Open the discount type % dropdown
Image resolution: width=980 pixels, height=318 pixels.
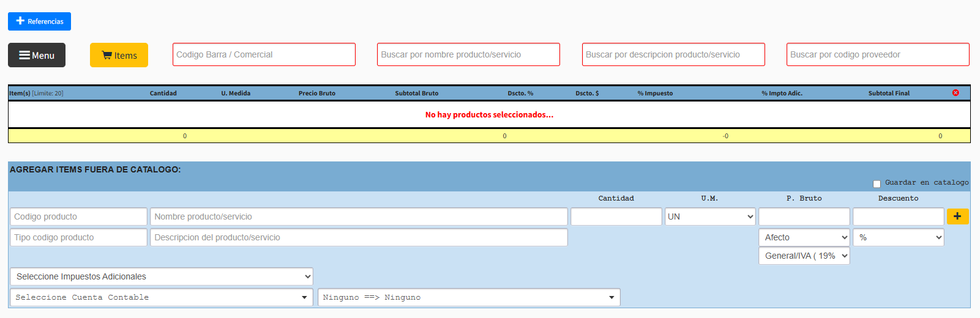[898, 237]
